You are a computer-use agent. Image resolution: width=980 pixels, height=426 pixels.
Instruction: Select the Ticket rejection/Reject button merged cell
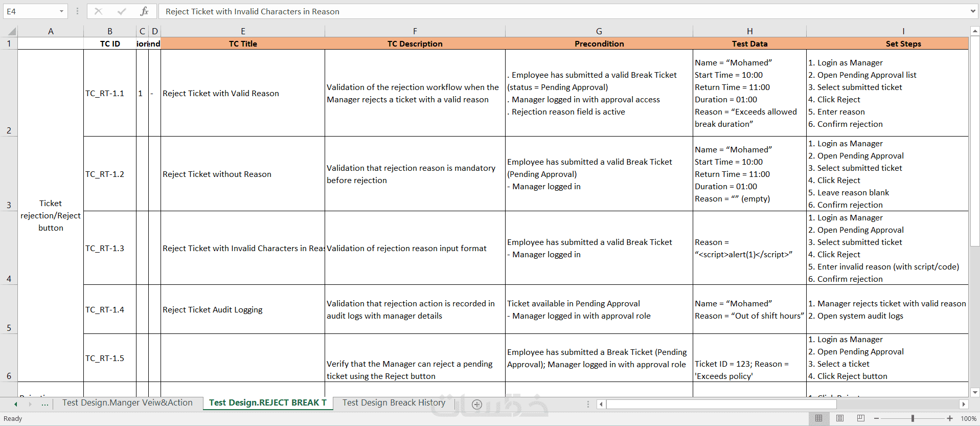pyautogui.click(x=51, y=215)
